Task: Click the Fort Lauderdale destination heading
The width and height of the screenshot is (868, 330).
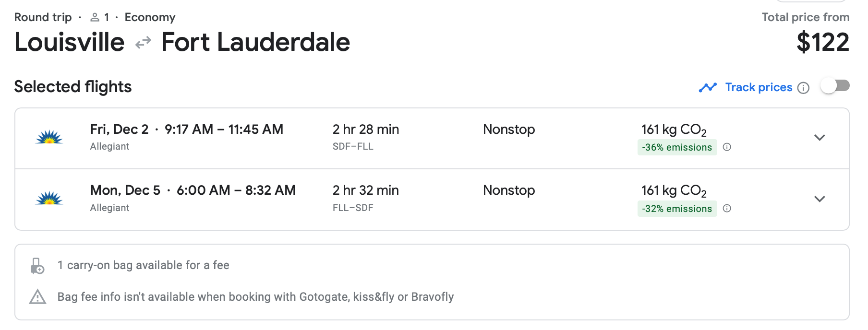Action: pyautogui.click(x=255, y=42)
